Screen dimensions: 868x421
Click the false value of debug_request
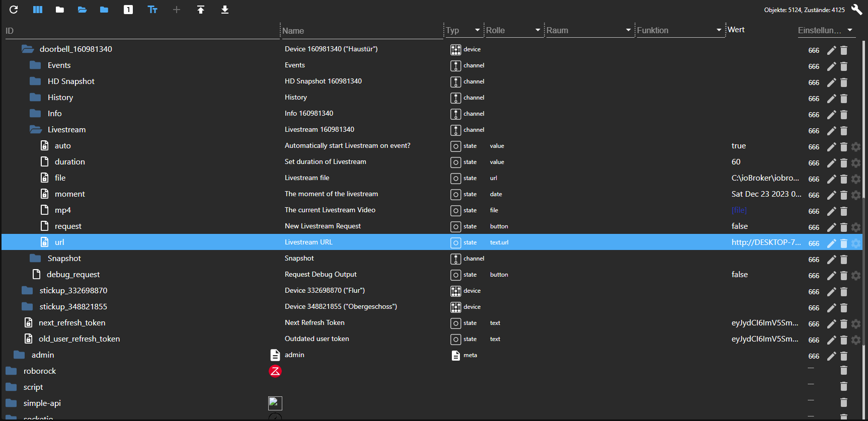point(740,275)
